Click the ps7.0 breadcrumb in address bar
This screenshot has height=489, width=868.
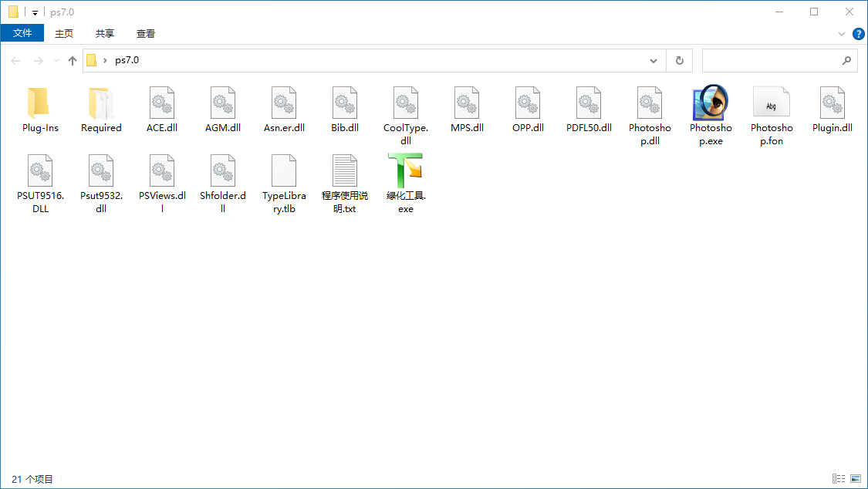[x=127, y=60]
